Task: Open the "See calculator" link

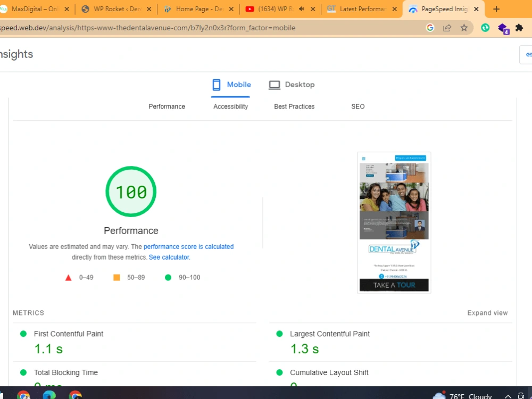Action: (169, 257)
